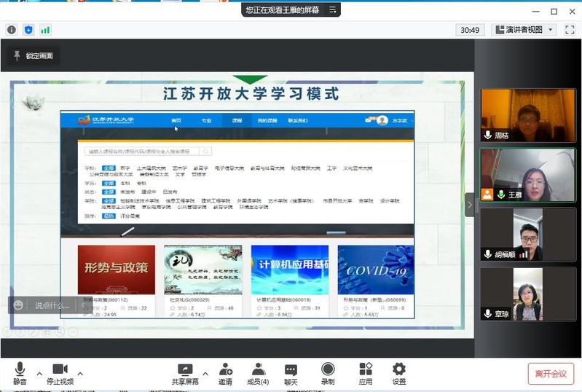The width and height of the screenshot is (582, 392).
Task: Leave meeting via 离开会议 button
Action: click(551, 374)
